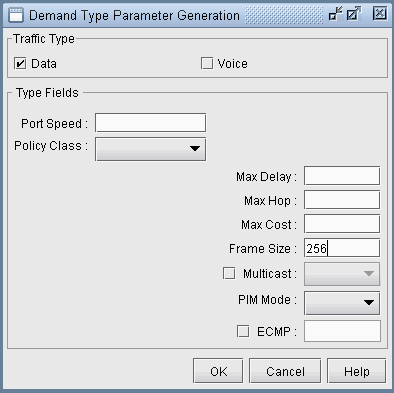Open the Policy Class dropdown
The width and height of the screenshot is (394, 393).
click(x=150, y=149)
